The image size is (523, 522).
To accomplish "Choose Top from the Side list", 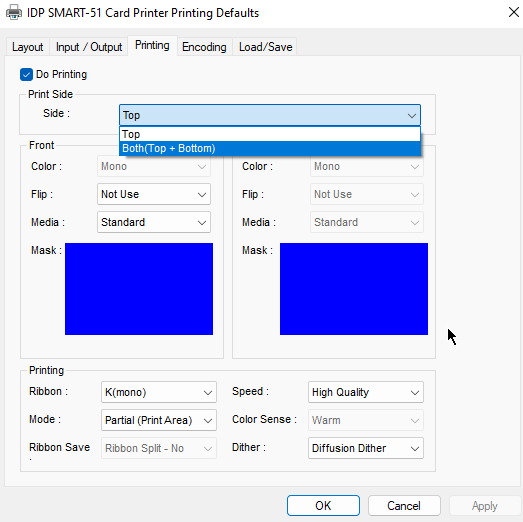I will click(270, 134).
